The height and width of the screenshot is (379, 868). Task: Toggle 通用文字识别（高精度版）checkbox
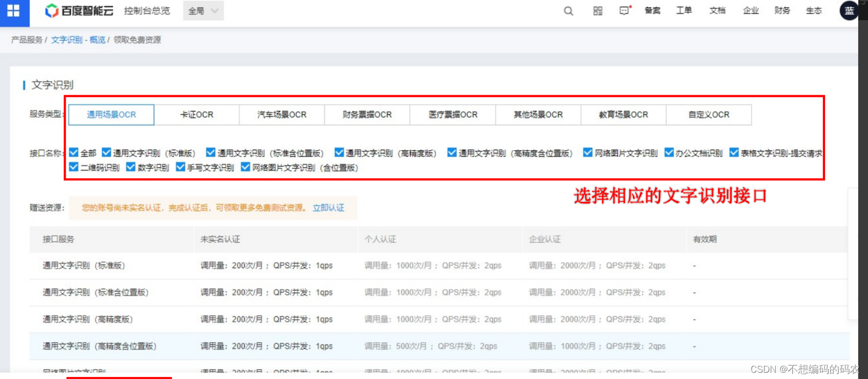pyautogui.click(x=339, y=153)
